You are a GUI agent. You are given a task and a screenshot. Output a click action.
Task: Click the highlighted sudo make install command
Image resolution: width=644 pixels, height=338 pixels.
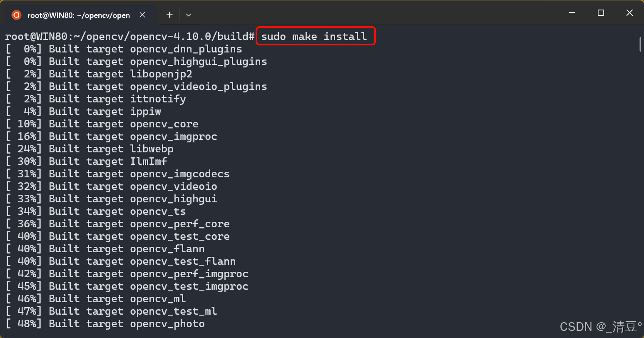click(314, 37)
